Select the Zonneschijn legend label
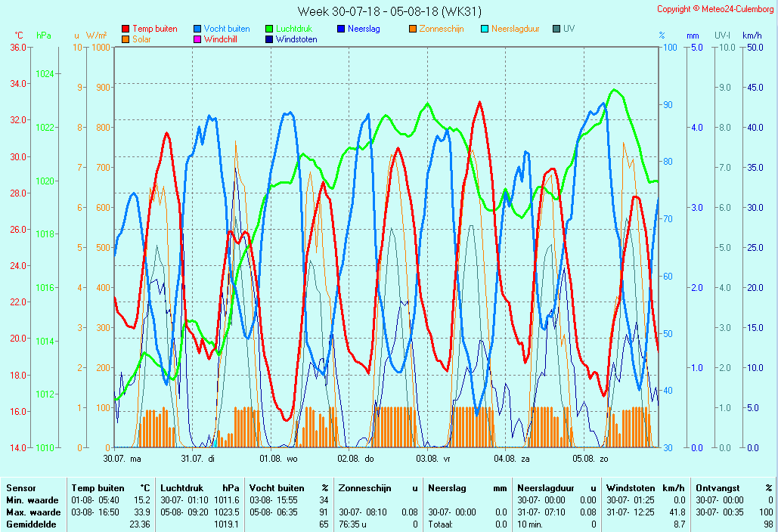Image resolution: width=778 pixels, height=532 pixels. click(x=442, y=29)
